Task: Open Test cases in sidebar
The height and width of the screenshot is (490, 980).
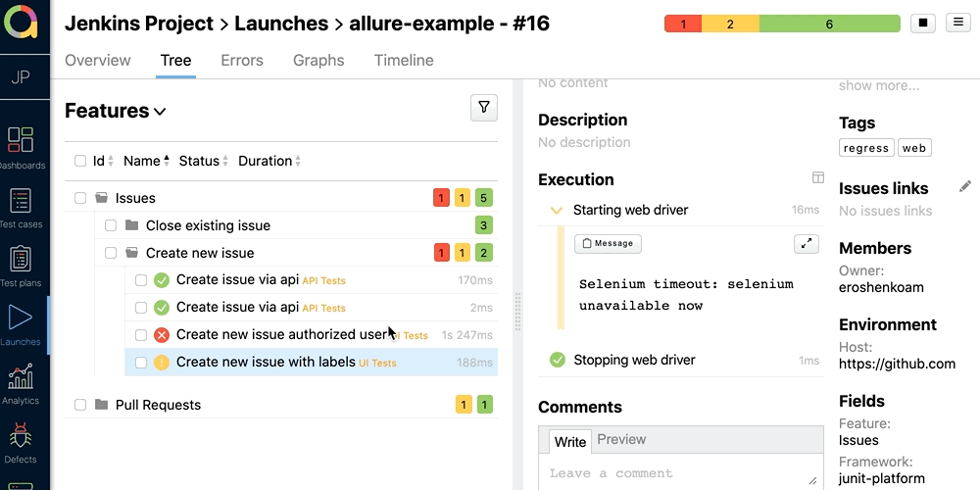Action: 21,201
